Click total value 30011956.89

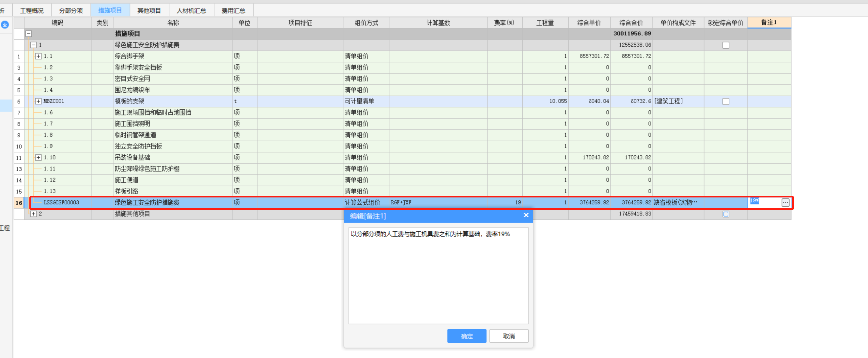[632, 34]
